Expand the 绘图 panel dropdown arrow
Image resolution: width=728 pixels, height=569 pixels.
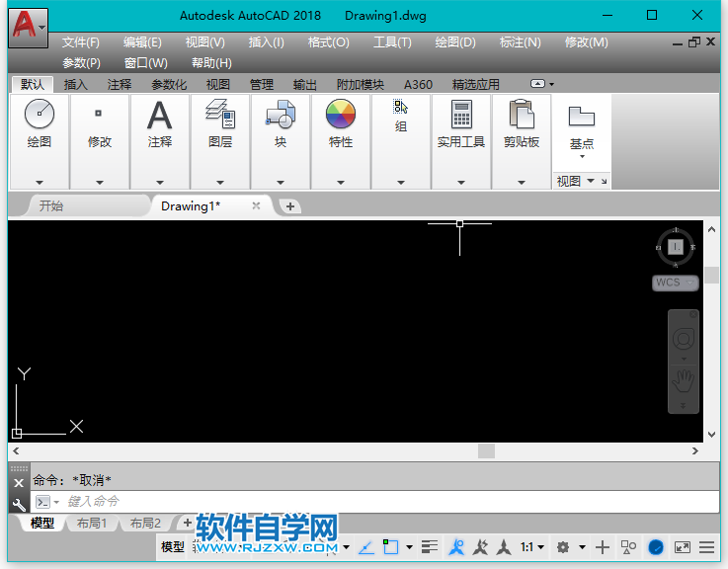[x=40, y=183]
